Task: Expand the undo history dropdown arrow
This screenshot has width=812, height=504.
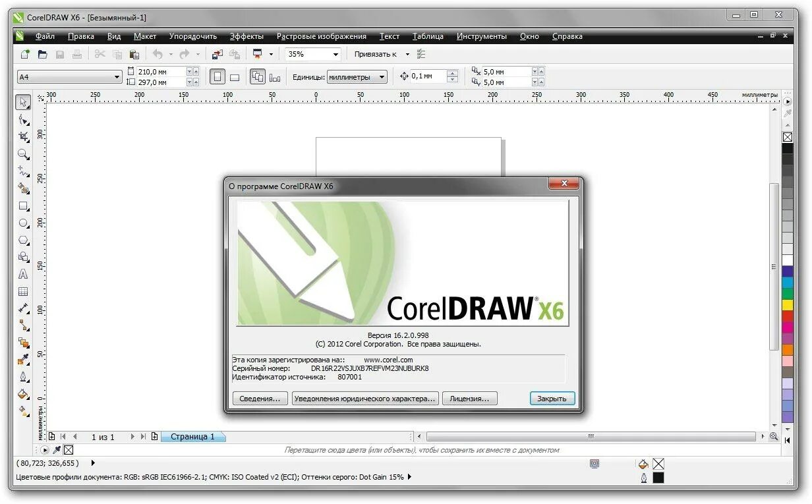Action: click(171, 55)
